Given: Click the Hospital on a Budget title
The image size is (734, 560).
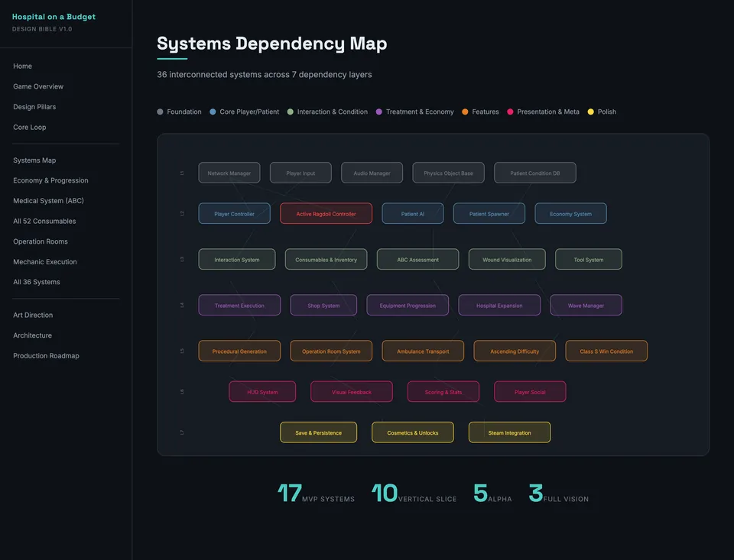Looking at the screenshot, I should tap(54, 17).
